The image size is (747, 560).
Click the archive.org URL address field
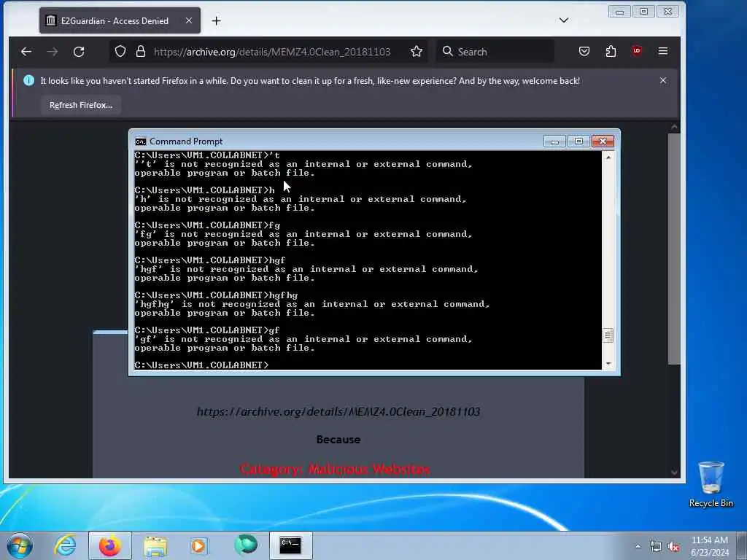tap(272, 52)
